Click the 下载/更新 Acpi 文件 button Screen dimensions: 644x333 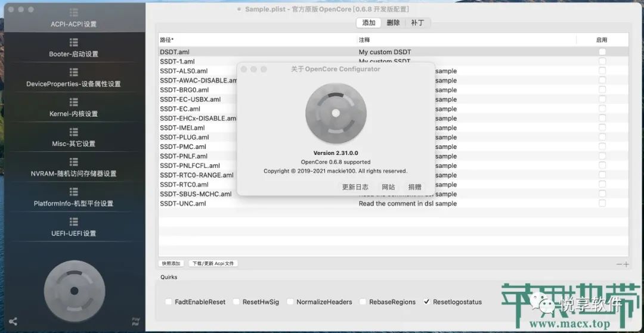click(x=213, y=263)
